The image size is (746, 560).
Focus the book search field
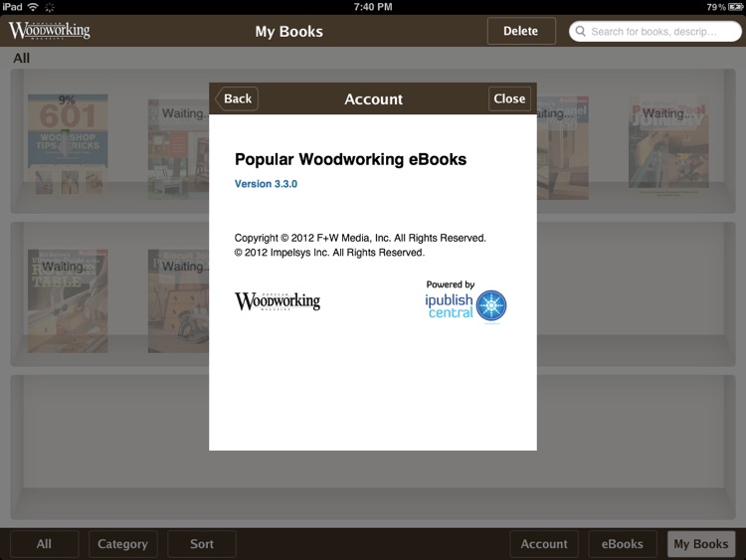[x=655, y=32]
